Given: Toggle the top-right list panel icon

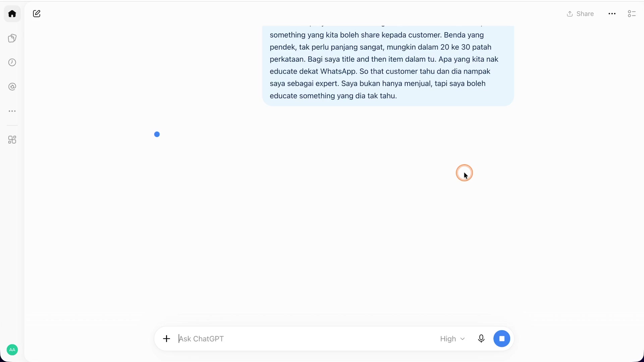Looking at the screenshot, I should point(632,14).
